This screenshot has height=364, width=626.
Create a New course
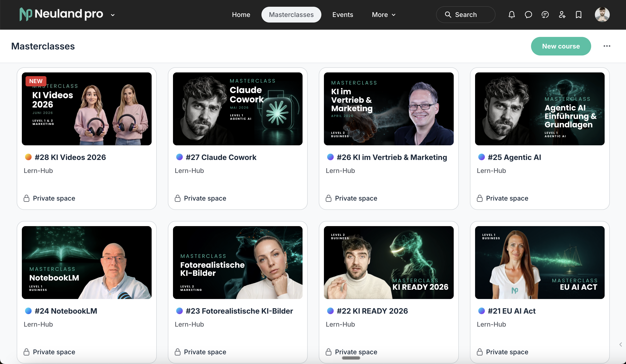click(561, 46)
